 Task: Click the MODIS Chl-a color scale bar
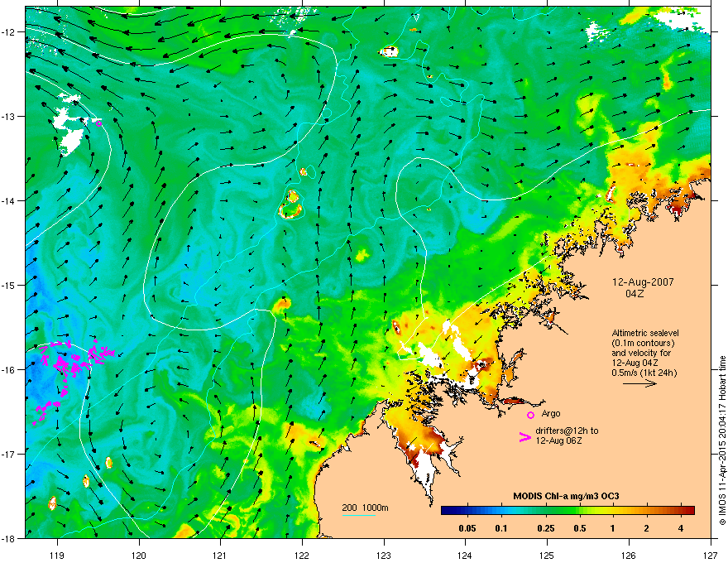[568, 511]
